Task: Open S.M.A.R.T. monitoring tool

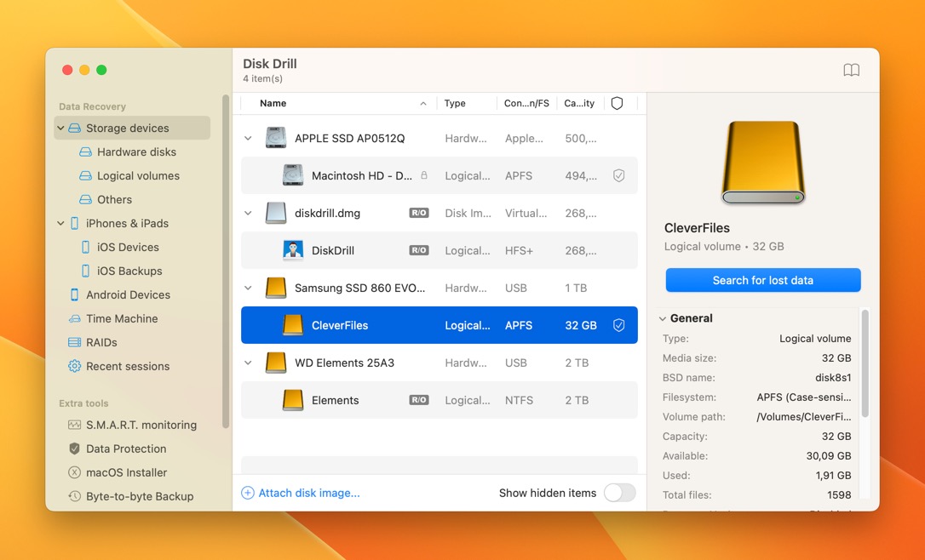Action: click(x=141, y=425)
